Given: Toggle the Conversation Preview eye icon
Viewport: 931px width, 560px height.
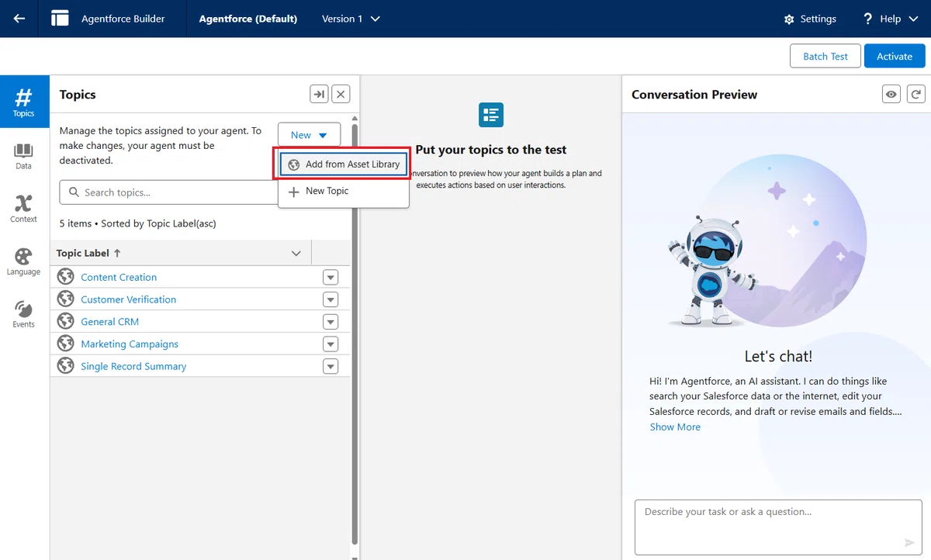Looking at the screenshot, I should [x=892, y=95].
